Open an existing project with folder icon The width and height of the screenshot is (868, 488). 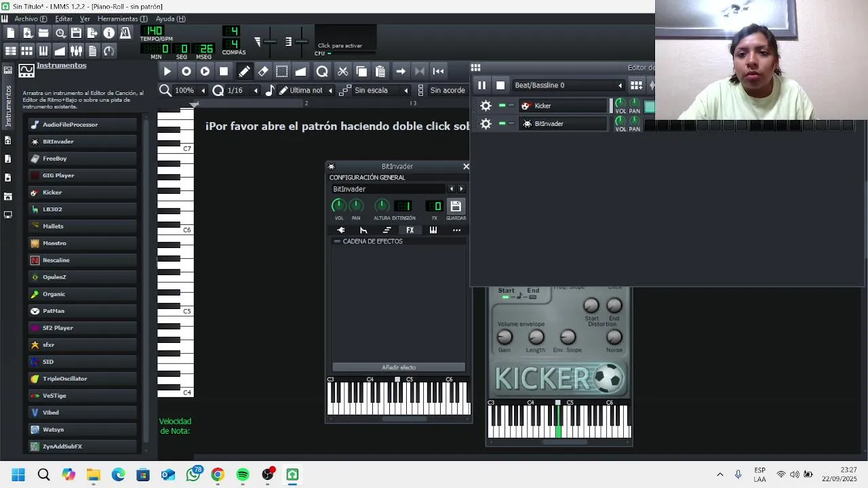click(43, 33)
